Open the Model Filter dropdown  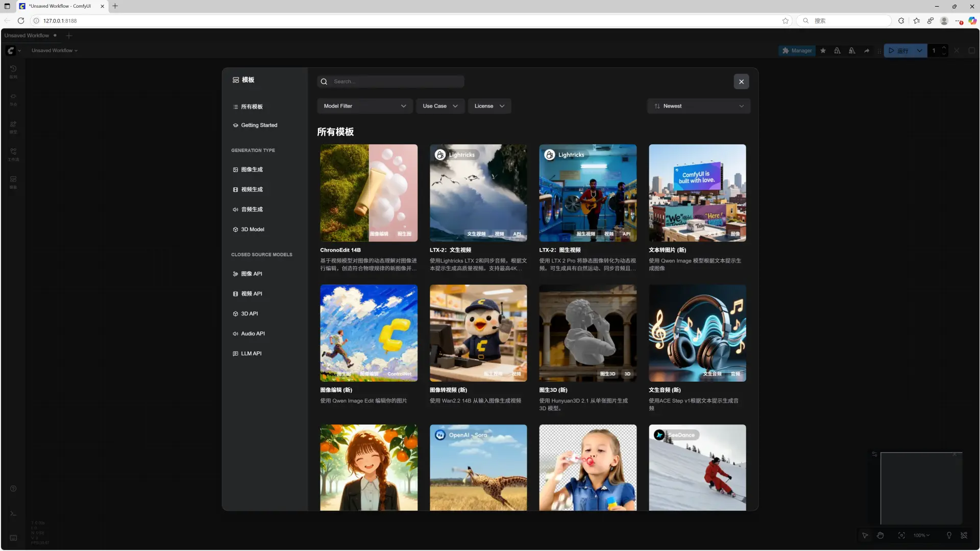tap(364, 106)
